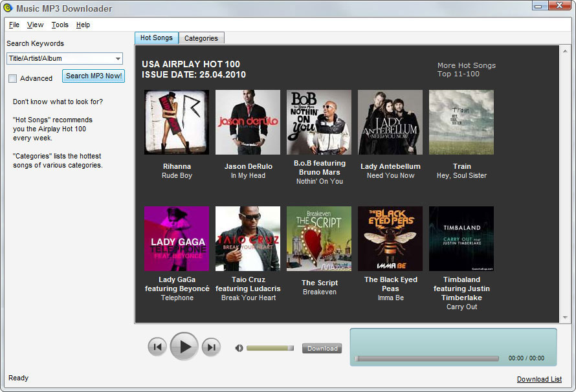Click the scrollbar up arrow

coord(565,51)
